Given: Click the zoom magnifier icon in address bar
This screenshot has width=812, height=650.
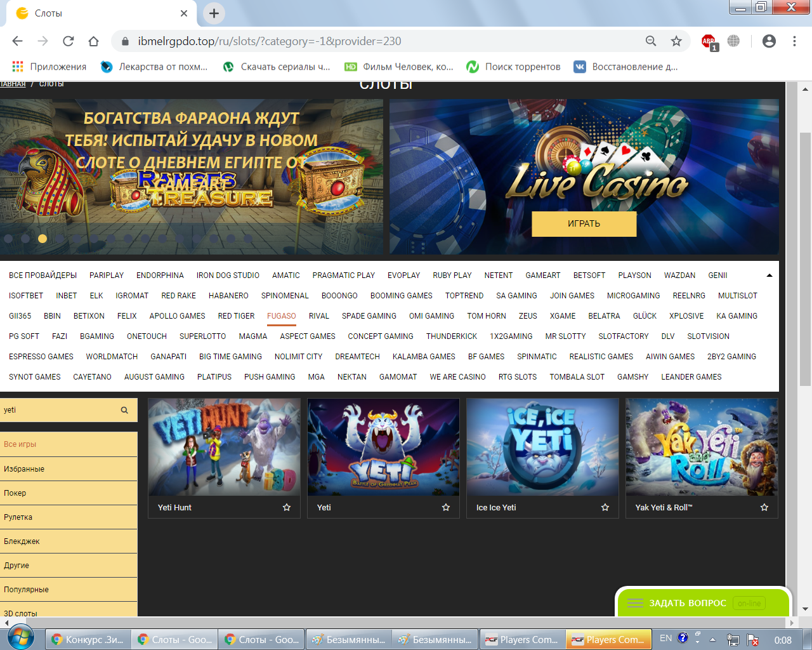Looking at the screenshot, I should point(651,41).
